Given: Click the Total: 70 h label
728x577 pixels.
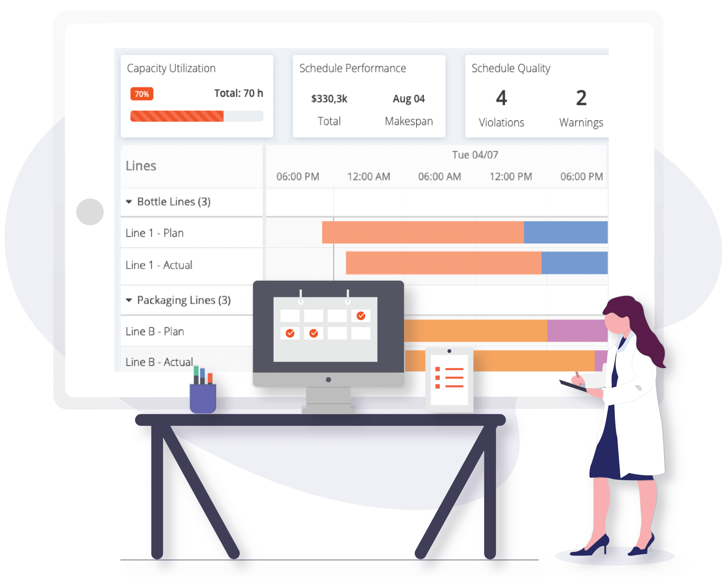Looking at the screenshot, I should click(x=238, y=93).
